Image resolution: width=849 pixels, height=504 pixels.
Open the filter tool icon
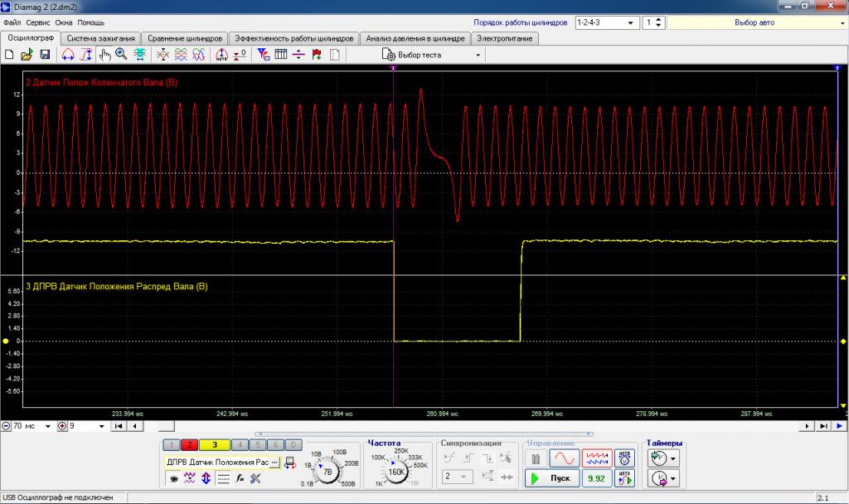pyautogui.click(x=264, y=55)
